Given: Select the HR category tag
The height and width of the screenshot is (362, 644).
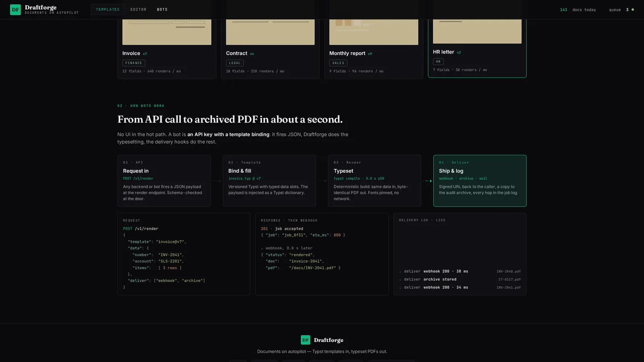Looking at the screenshot, I should pos(438,62).
